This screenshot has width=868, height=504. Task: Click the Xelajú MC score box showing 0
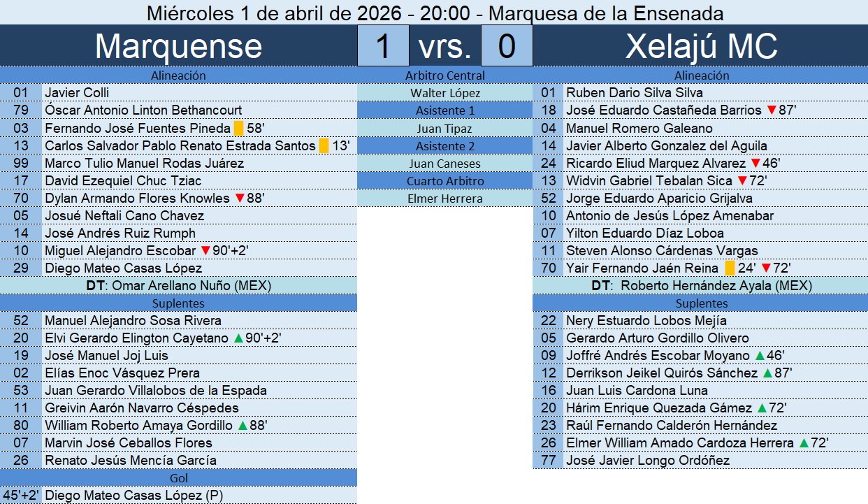[x=507, y=46]
